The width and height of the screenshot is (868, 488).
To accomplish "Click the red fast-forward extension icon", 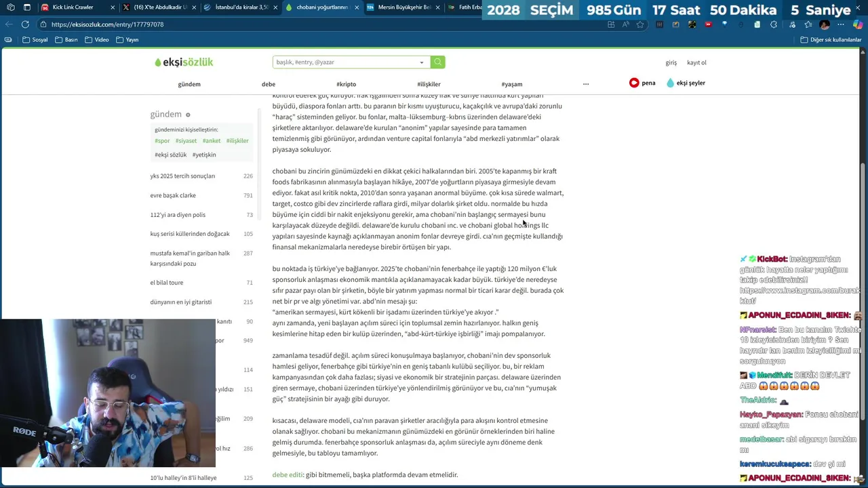I will (x=708, y=24).
